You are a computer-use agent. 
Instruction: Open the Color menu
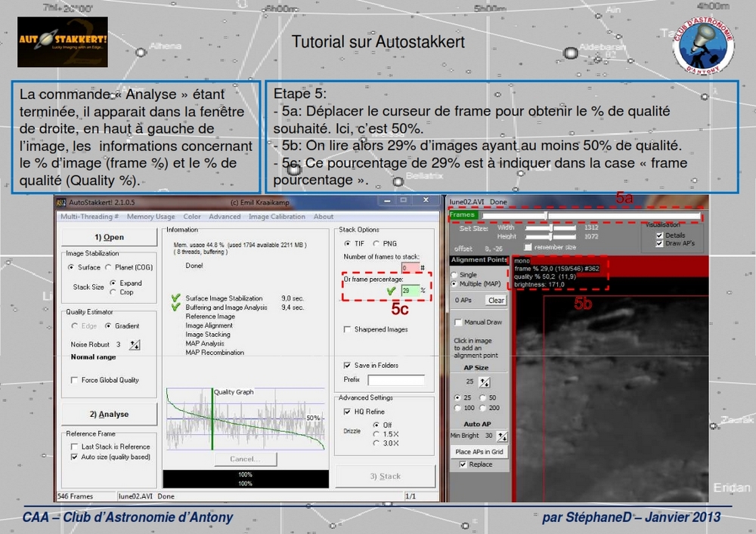[192, 217]
